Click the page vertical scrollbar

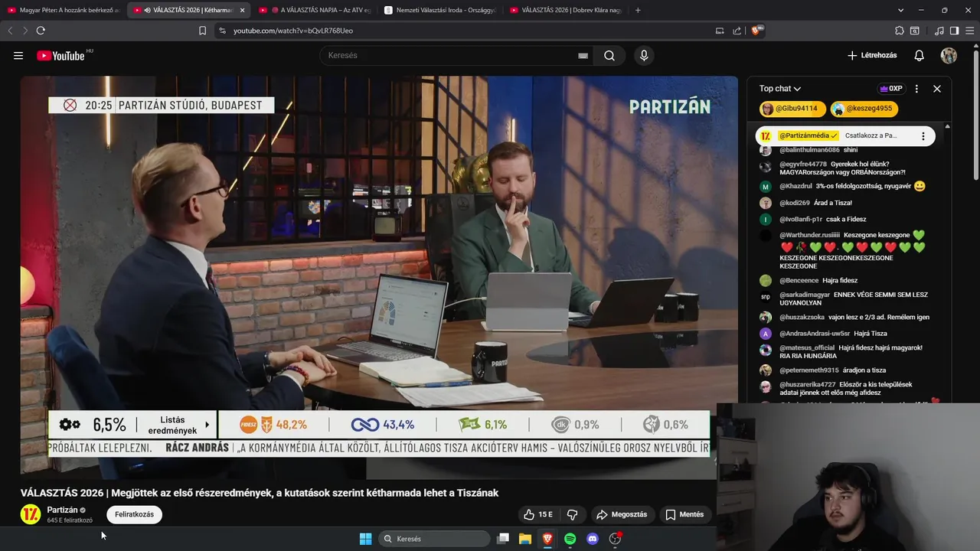976,115
